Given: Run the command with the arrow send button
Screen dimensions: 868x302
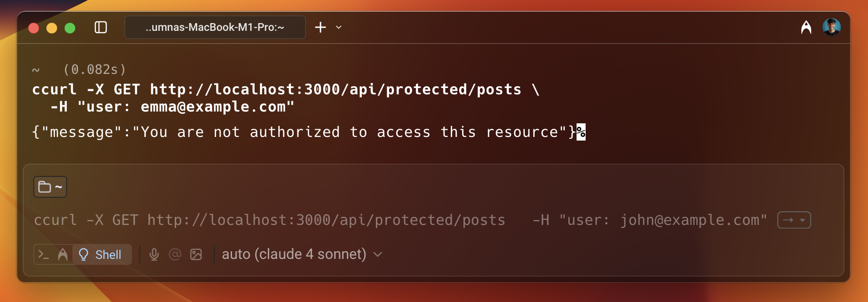Looking at the screenshot, I should tap(788, 219).
